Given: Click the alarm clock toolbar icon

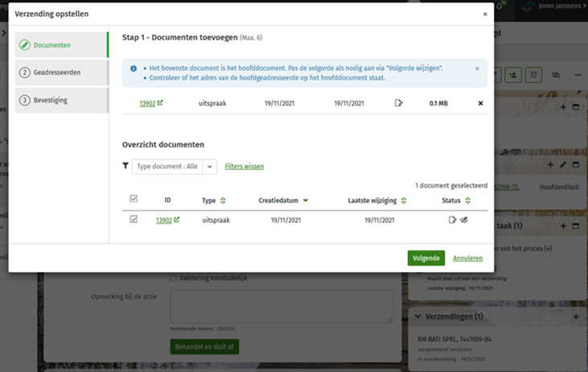Looking at the screenshot, I should tap(533, 75).
